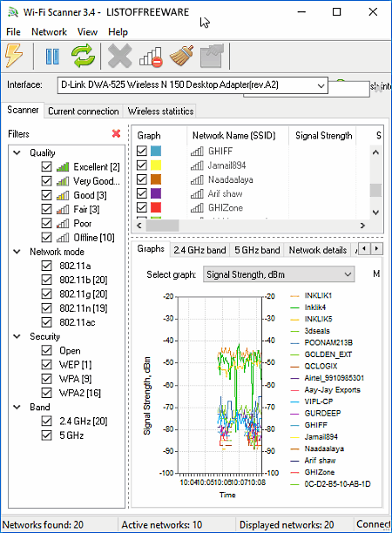Uncheck the GHIFF graph checkbox
Viewport: 392px width, 533px height.
pyautogui.click(x=142, y=151)
